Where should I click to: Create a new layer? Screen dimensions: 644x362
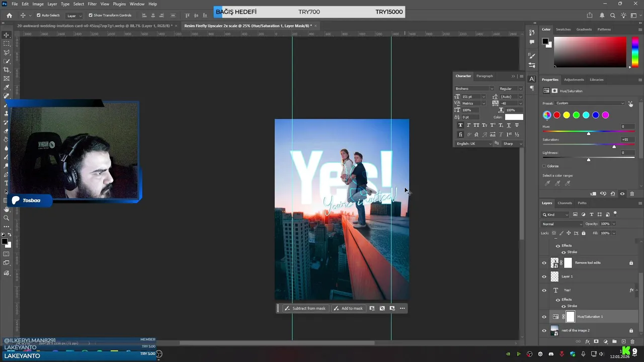623,341
